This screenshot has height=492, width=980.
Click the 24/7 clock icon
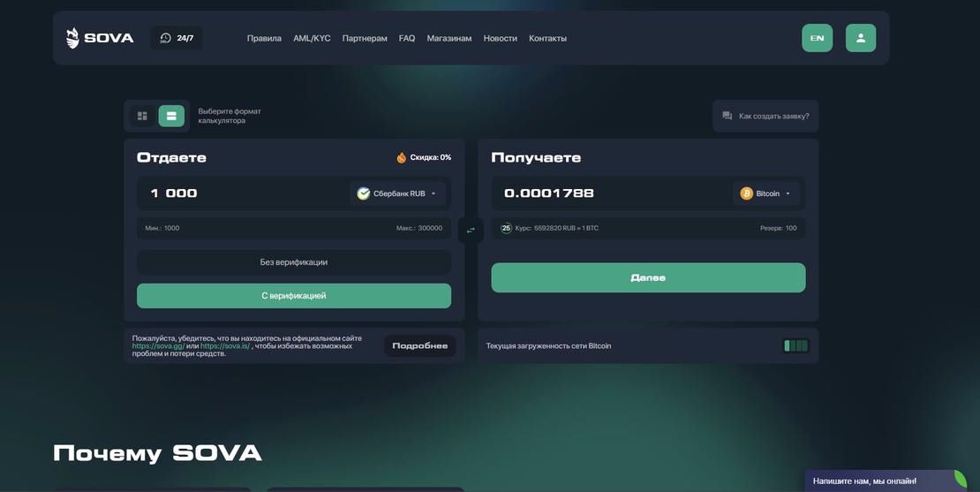165,38
